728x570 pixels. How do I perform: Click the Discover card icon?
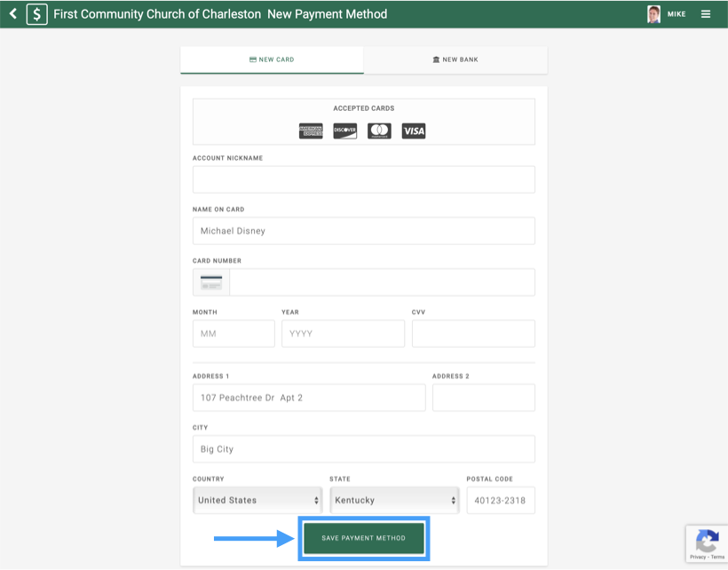[x=345, y=131]
